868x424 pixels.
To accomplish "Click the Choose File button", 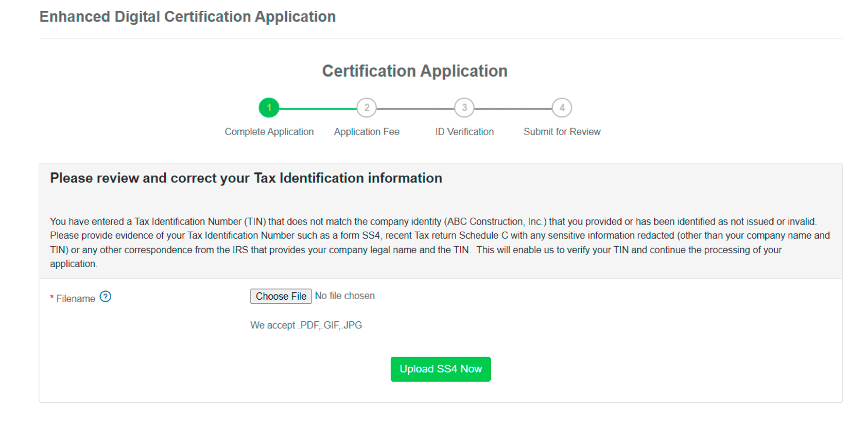I will (281, 296).
